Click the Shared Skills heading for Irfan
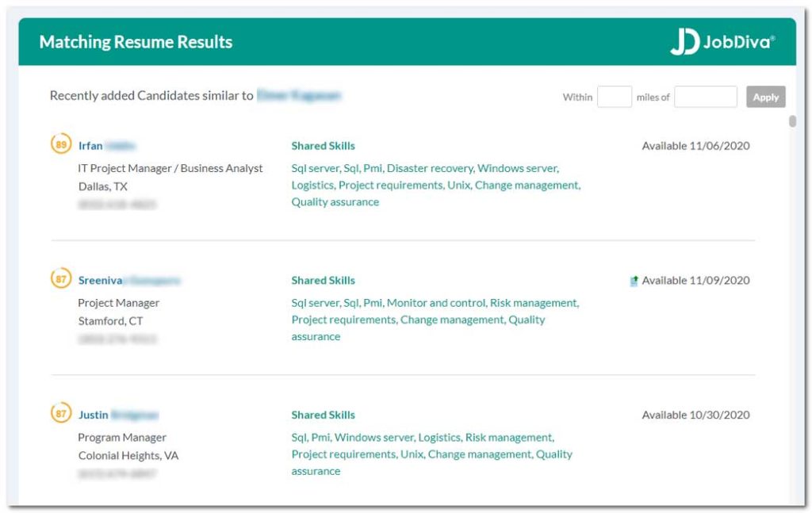Screen dimensions: 812x513 (x=323, y=146)
